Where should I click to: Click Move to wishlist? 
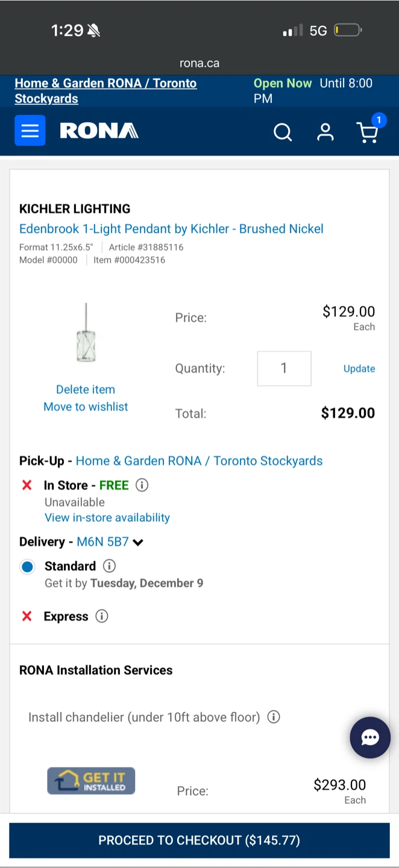click(x=86, y=406)
